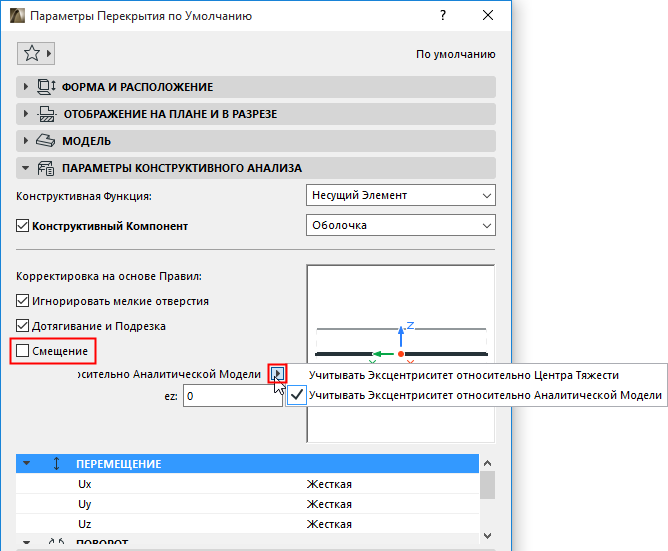Screen dimensions: 668x551
Task: Uncheck Игнорировать мелкие отверстия checkbox
Action: click(x=22, y=301)
